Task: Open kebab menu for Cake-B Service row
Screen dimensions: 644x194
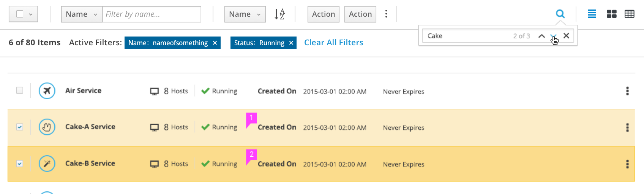Action: (x=627, y=164)
